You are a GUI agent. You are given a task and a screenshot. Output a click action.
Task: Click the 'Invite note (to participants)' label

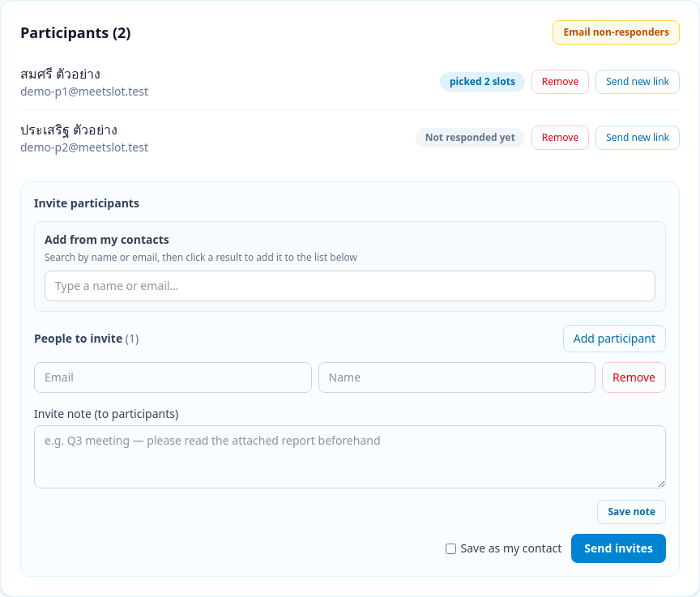(106, 414)
